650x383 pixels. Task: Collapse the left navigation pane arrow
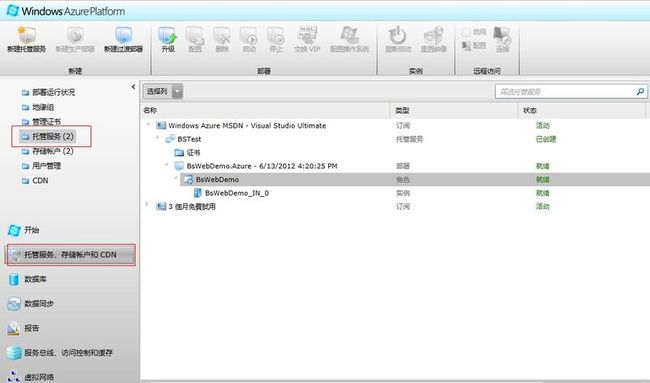click(x=133, y=87)
